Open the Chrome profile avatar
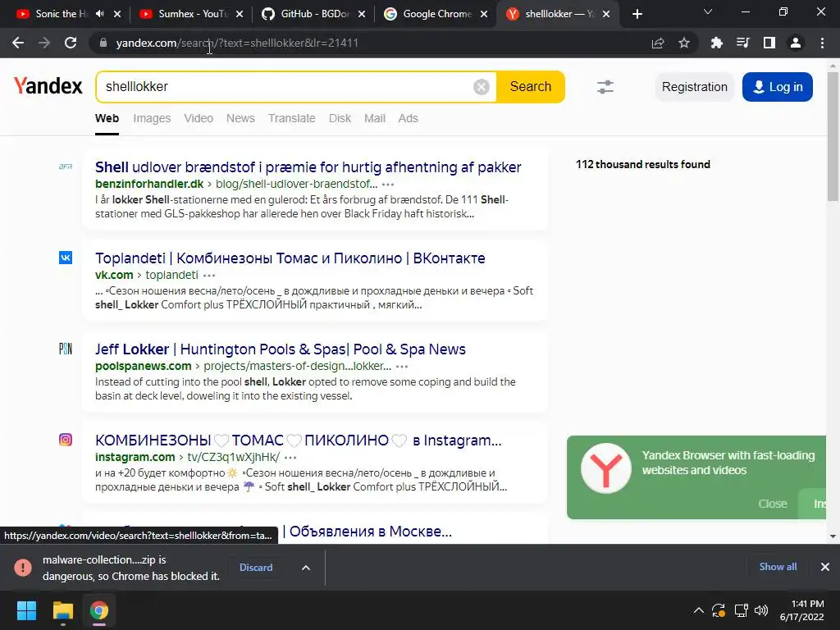 [x=796, y=43]
